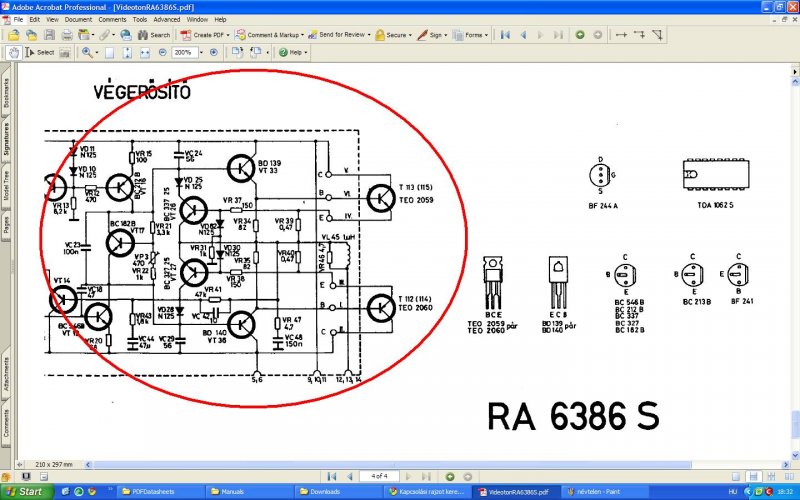Rotate the page counterclockwise
The width and height of the screenshot is (800, 500).
pos(255,52)
